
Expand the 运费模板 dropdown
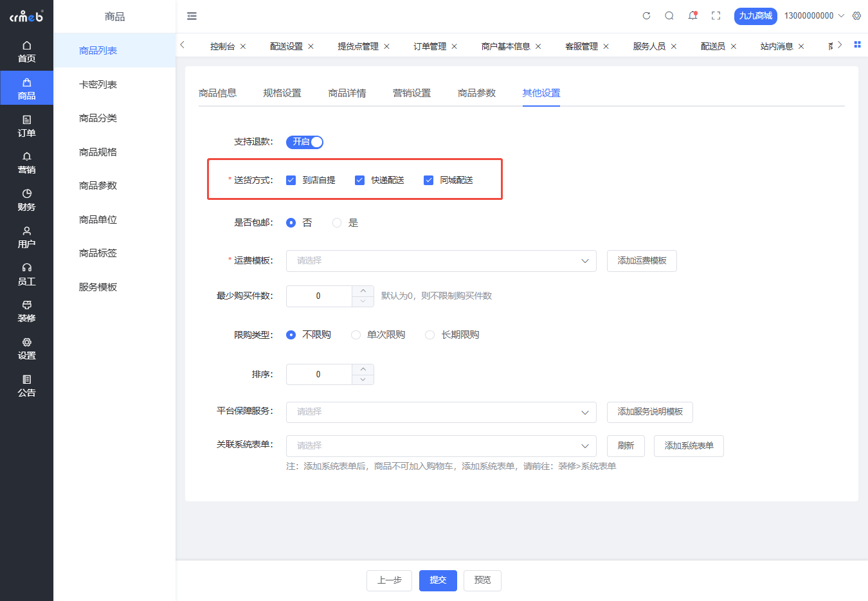pyautogui.click(x=441, y=261)
